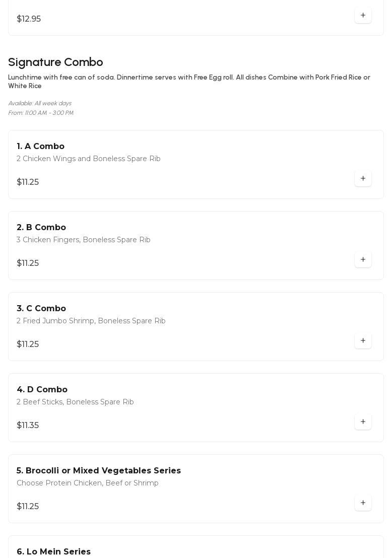Open the 6. Lo Mein Series item
This screenshot has height=558, width=392.
pyautogui.click(x=53, y=551)
